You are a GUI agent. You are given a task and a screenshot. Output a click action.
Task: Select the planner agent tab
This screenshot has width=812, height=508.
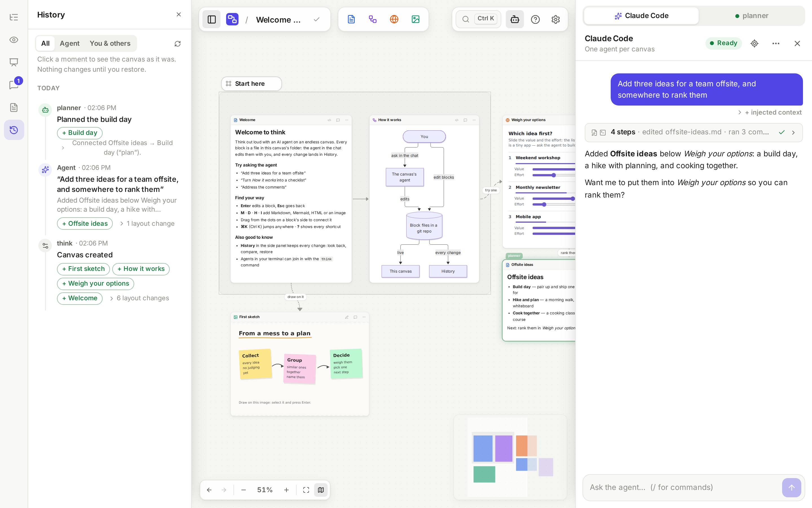pyautogui.click(x=752, y=16)
